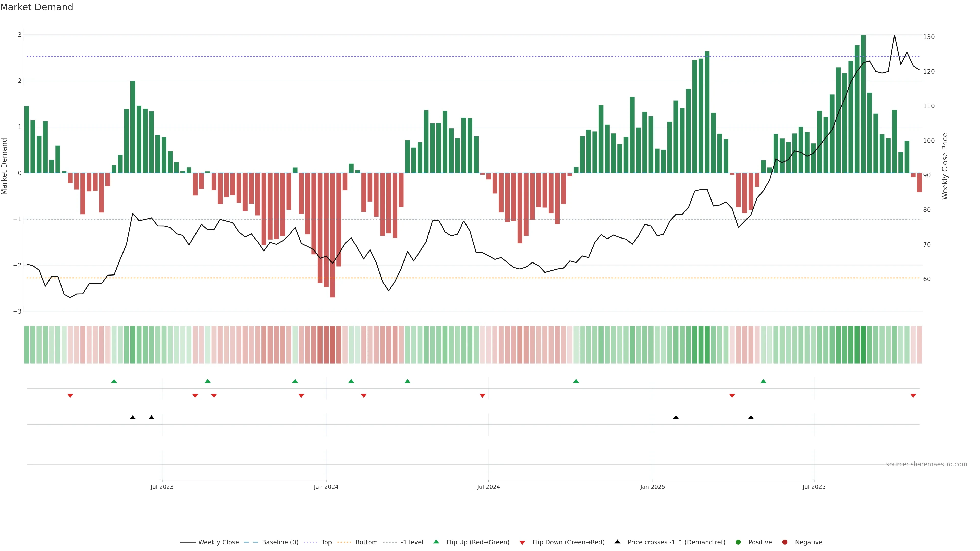Hide the Top dotted line series
Image resolution: width=980 pixels, height=551 pixels.
326,542
